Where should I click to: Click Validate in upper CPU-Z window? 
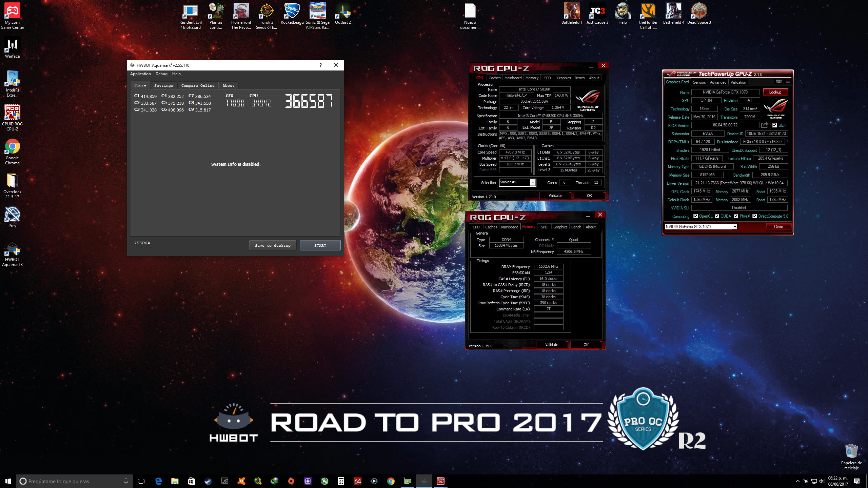click(555, 196)
